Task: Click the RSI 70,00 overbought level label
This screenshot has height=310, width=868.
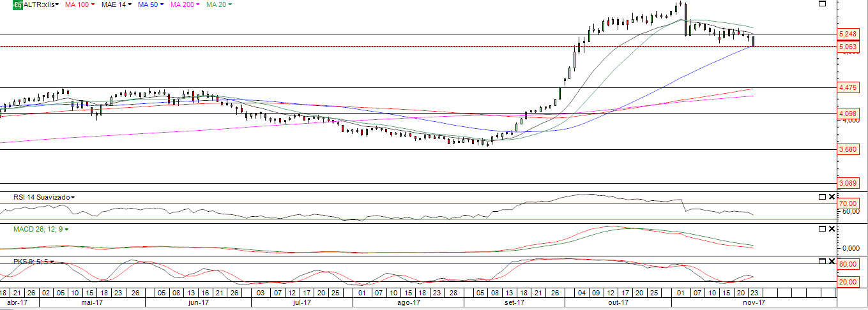Action: (849, 203)
